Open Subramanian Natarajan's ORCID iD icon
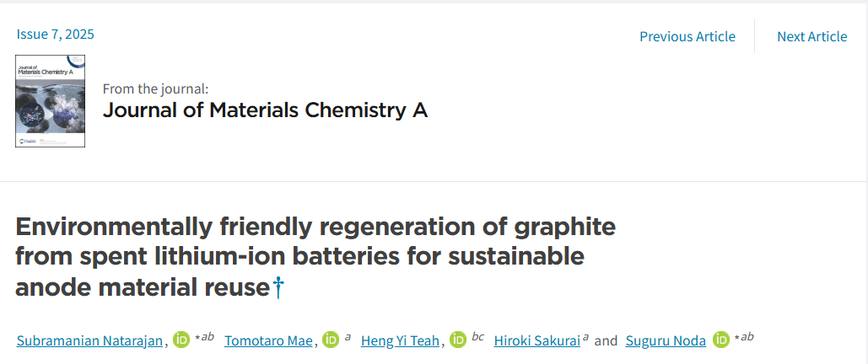Viewport: 868px width, 364px height. click(x=181, y=340)
